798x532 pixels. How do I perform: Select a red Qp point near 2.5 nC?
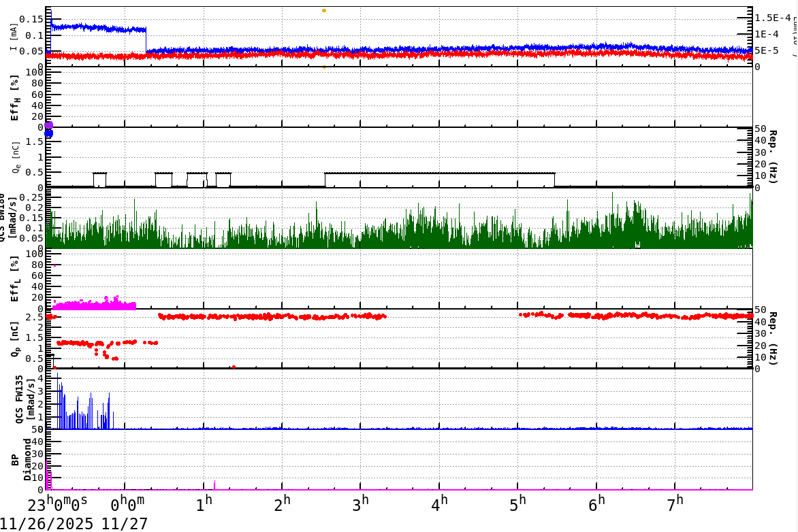(340, 316)
